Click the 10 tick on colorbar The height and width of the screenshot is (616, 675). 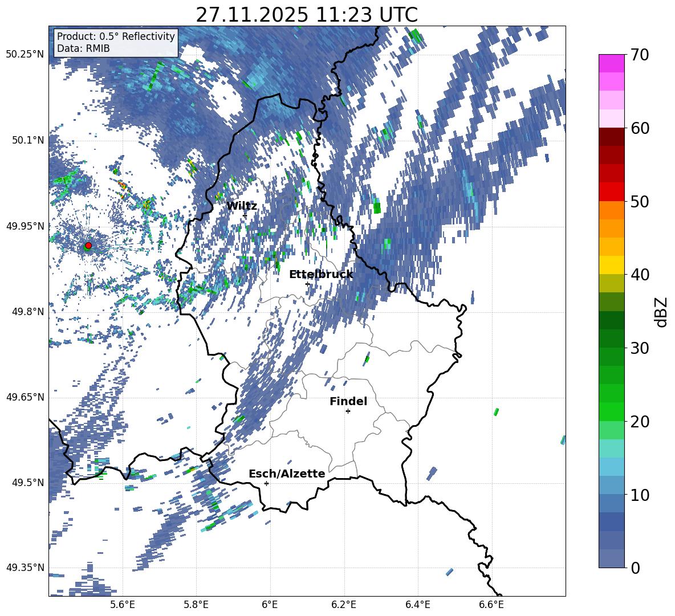[x=640, y=495]
